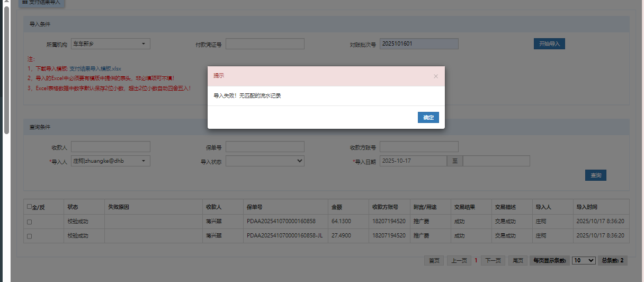Click the 导入时间 column header

tap(601, 207)
